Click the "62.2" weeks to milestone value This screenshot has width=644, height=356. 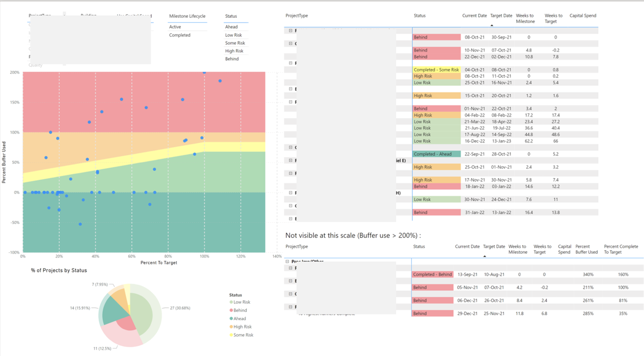529,141
